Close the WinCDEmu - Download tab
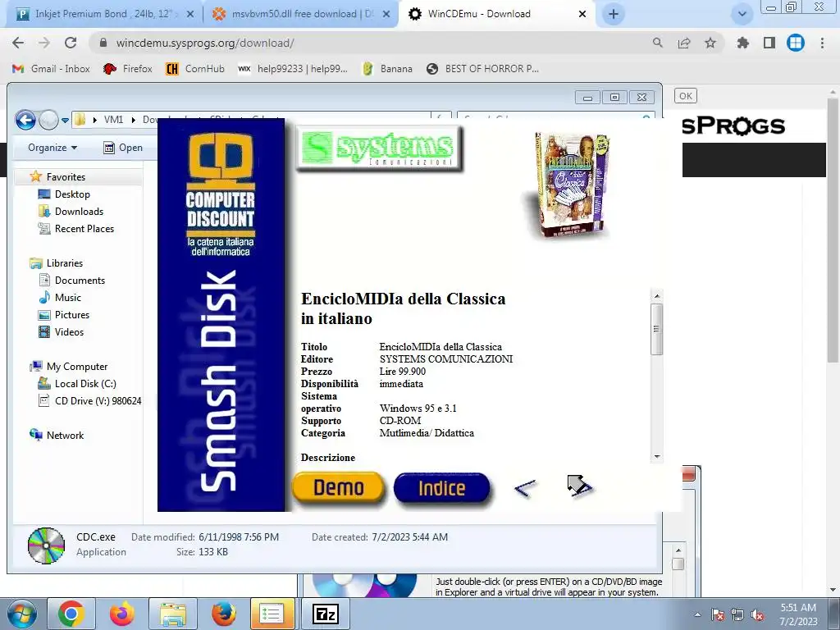 tap(582, 15)
